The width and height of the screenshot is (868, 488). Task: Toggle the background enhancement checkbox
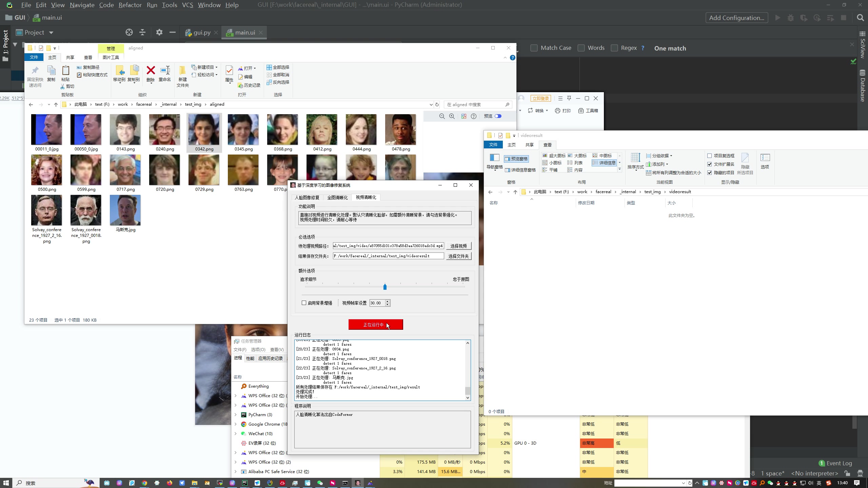(x=303, y=303)
